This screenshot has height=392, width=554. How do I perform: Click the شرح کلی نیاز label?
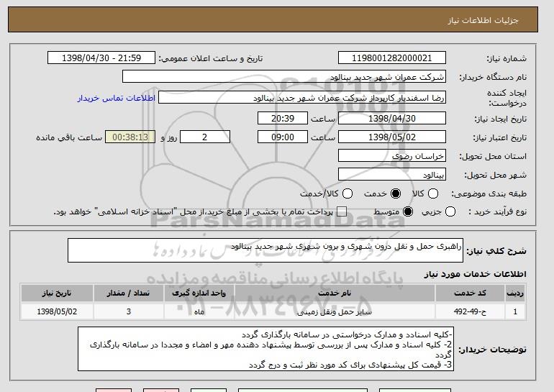click(x=496, y=251)
